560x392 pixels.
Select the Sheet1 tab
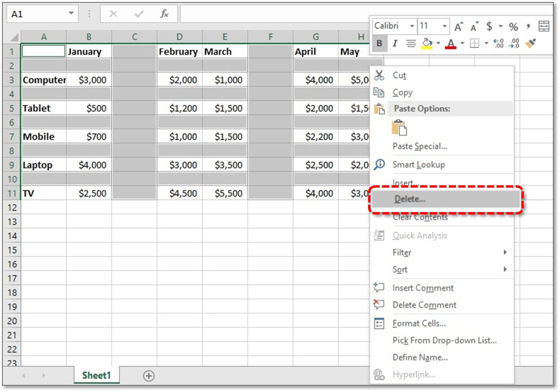pos(96,375)
